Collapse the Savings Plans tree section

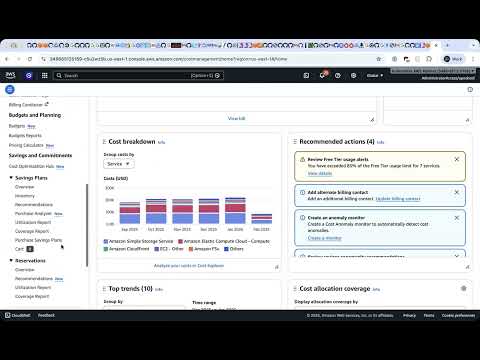coord(11,178)
